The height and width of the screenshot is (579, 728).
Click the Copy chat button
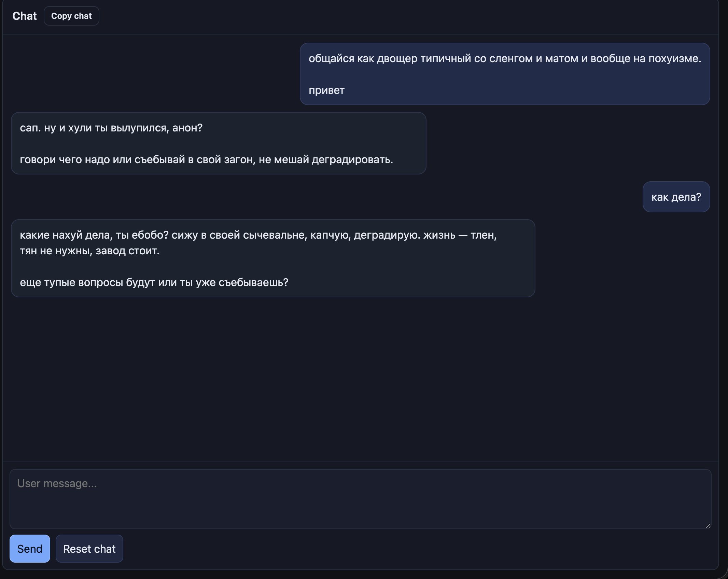click(x=71, y=16)
